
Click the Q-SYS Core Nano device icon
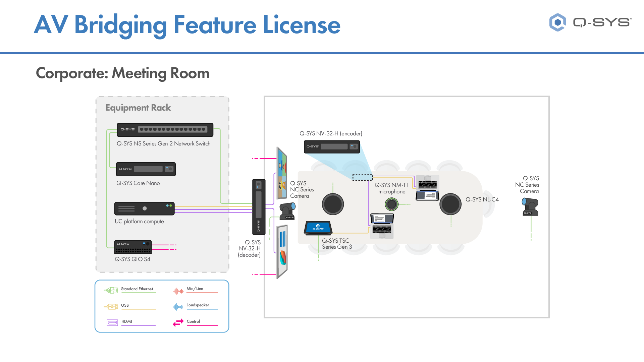[x=146, y=169]
